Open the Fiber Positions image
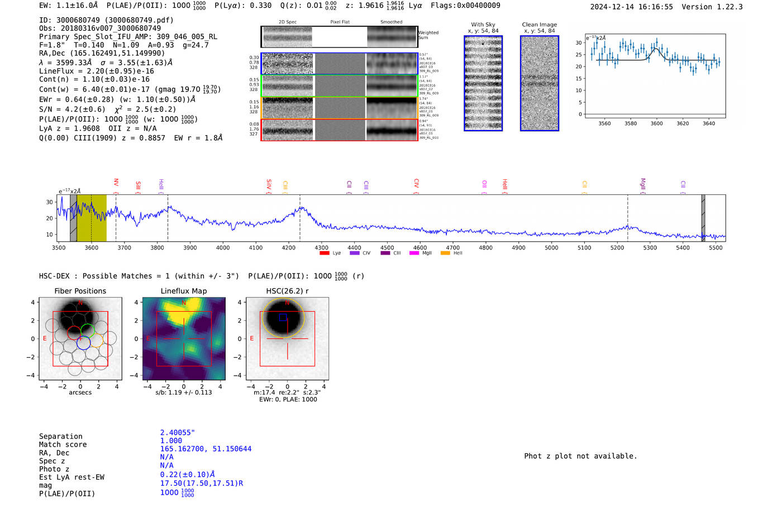This screenshot has height=532, width=782. coord(80,339)
